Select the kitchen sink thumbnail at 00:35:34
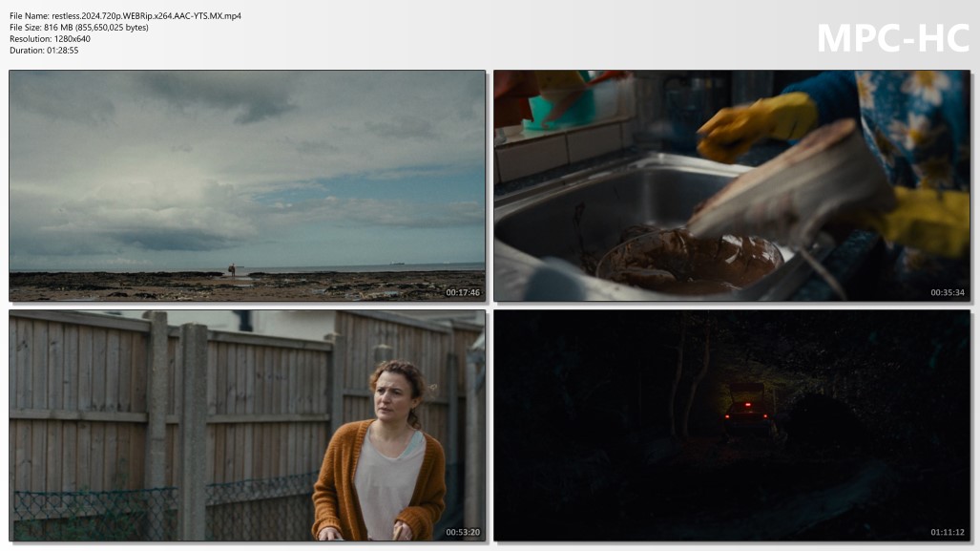980x551 pixels. point(732,186)
